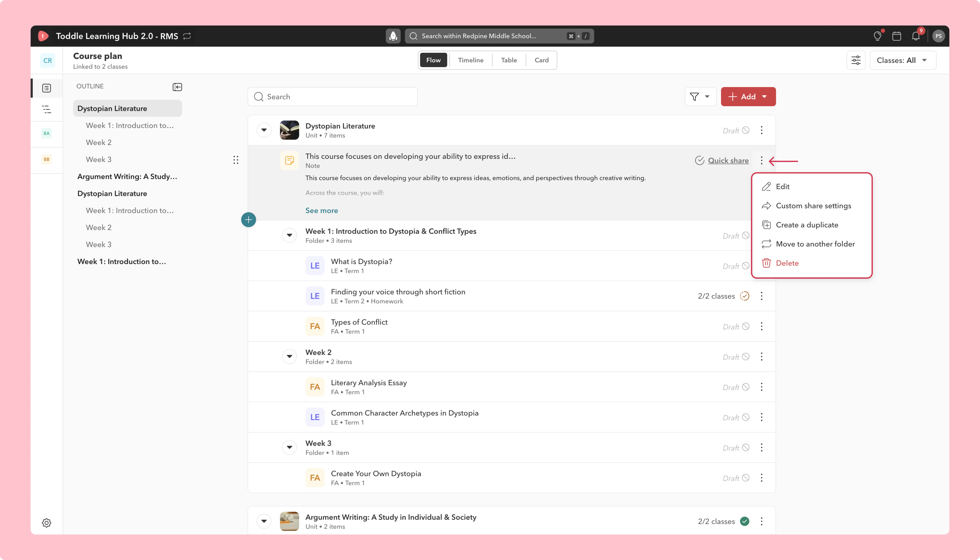
Task: Choose Create a duplicate from menu
Action: tap(812, 225)
